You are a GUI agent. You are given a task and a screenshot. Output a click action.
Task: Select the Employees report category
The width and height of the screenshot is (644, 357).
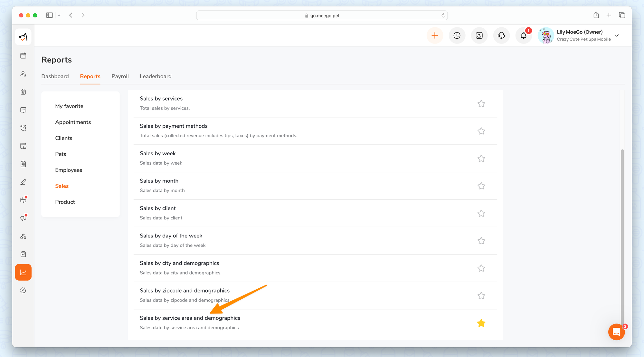pos(69,170)
